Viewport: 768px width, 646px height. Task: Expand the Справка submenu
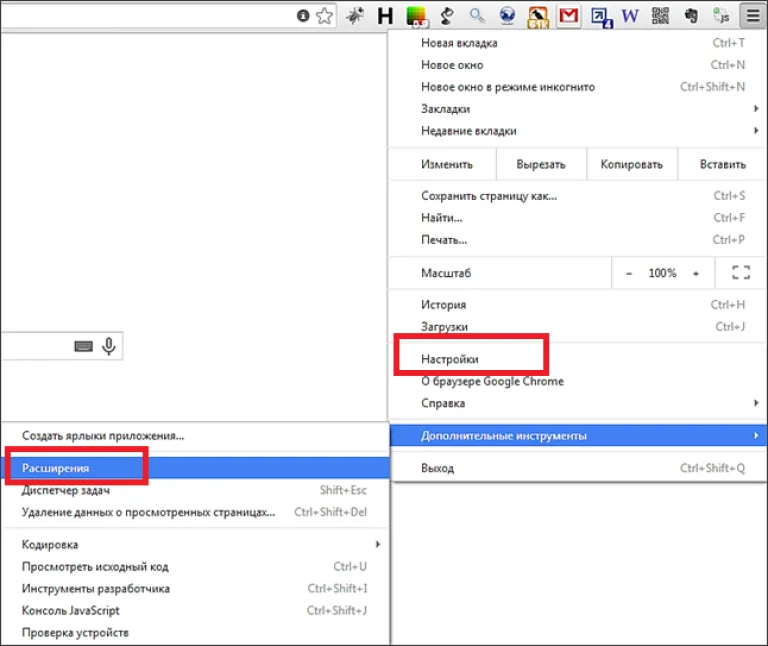(x=578, y=403)
